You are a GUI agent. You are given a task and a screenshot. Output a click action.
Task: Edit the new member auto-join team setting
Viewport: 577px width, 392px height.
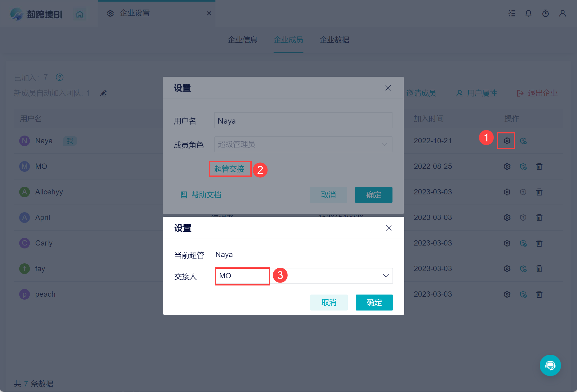(x=103, y=93)
